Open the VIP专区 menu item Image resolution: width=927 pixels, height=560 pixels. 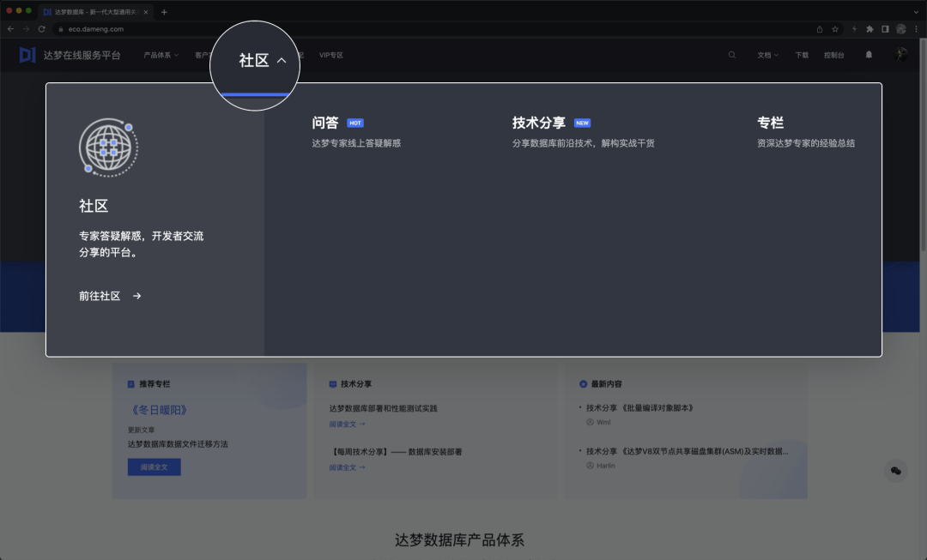331,55
